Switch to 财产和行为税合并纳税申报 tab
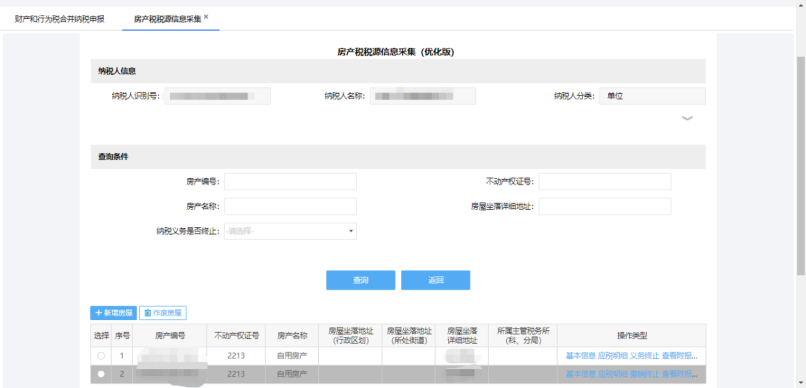 [60, 20]
